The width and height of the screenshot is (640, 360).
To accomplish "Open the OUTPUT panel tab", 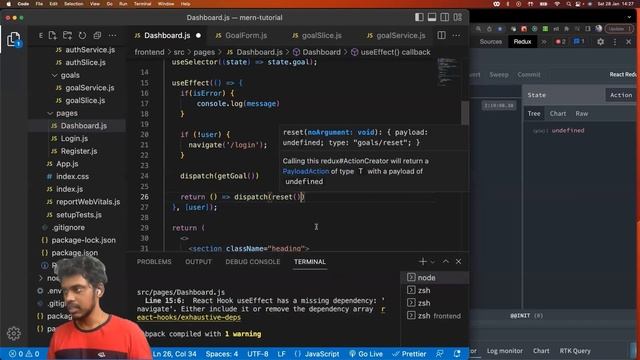I will (198, 262).
